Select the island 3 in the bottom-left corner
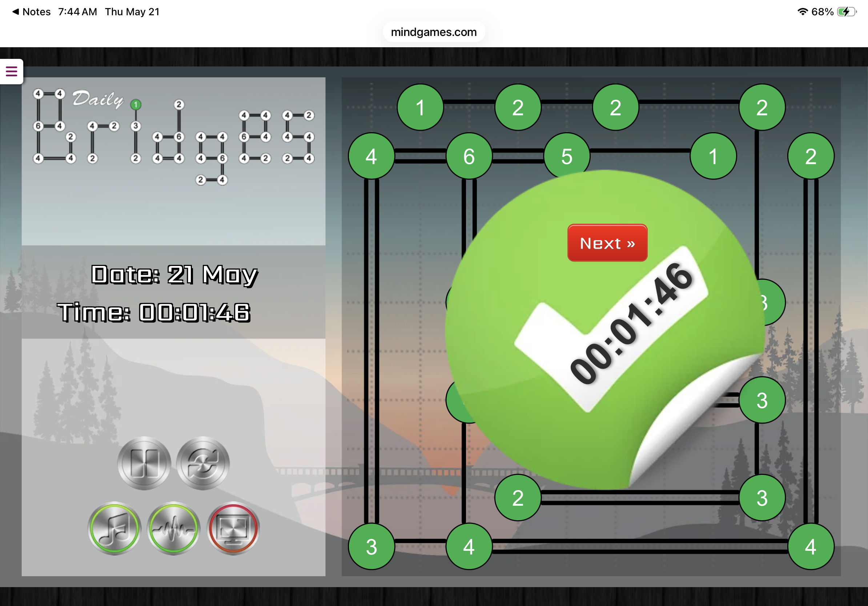 371,546
